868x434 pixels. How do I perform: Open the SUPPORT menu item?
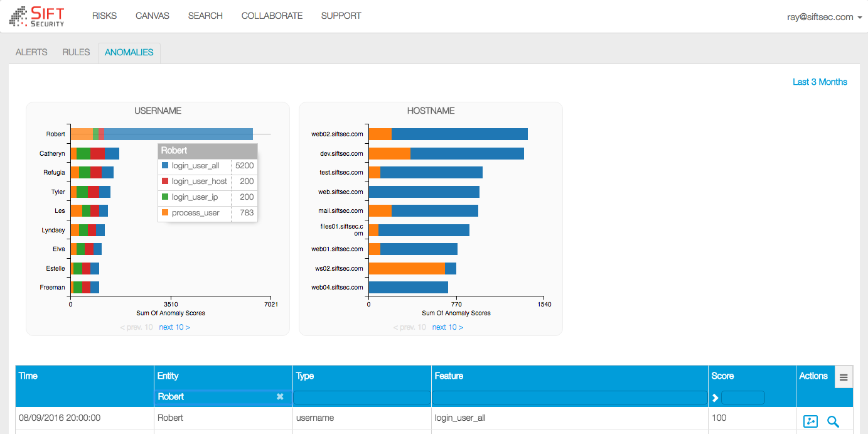pos(341,16)
